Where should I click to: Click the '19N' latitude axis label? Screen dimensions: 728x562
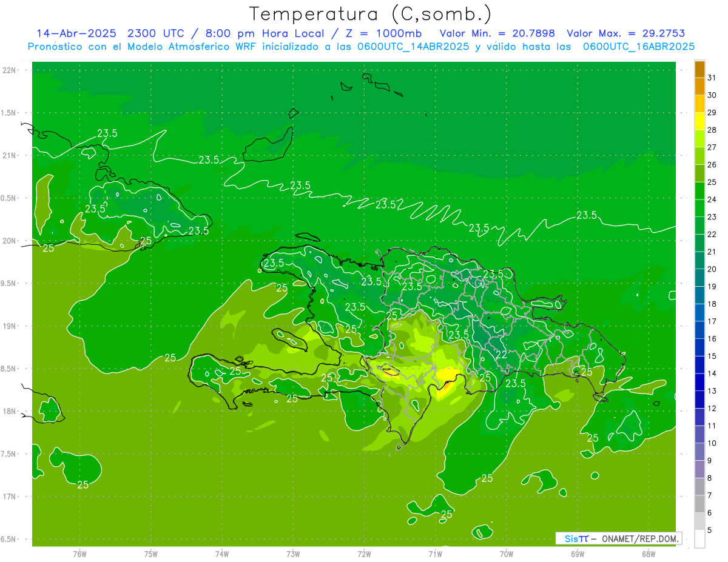pyautogui.click(x=9, y=326)
